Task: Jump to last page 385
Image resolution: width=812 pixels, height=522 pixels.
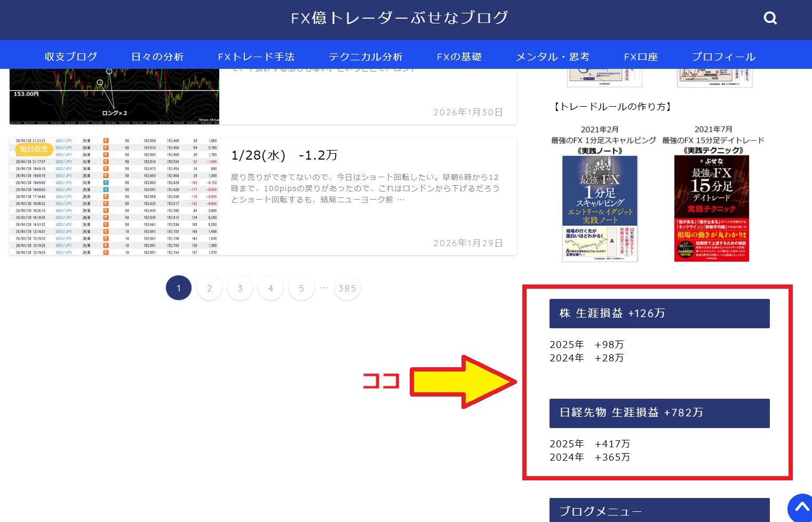Action: [x=347, y=288]
